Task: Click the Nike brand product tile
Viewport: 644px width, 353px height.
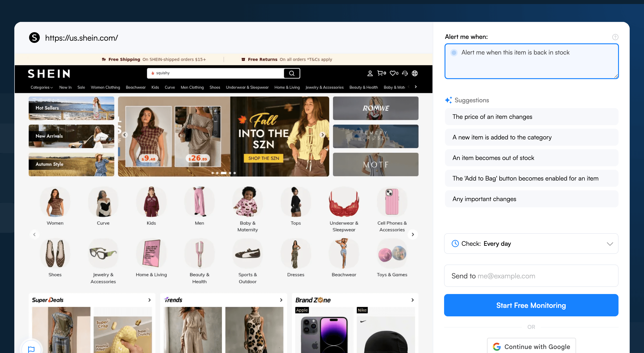Action: (386, 330)
